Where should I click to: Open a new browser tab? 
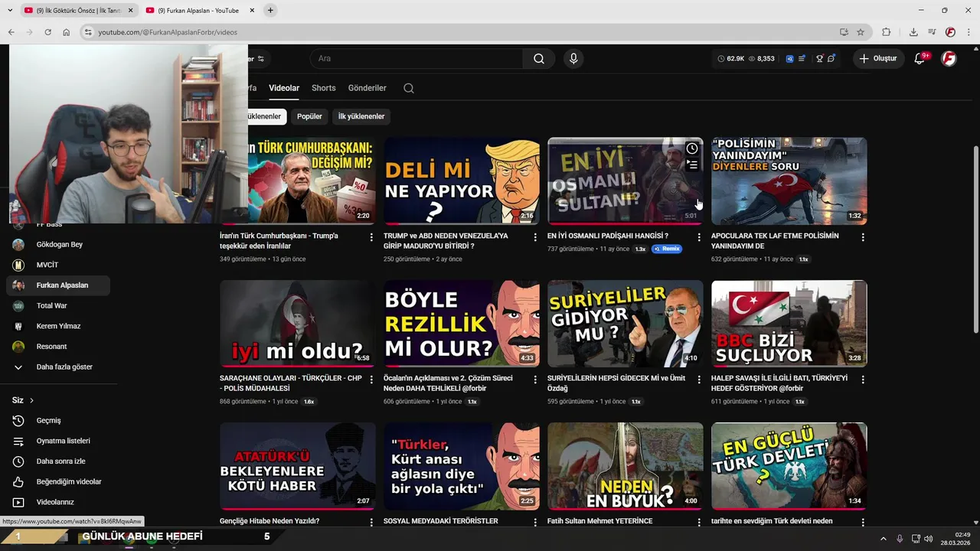tap(270, 11)
